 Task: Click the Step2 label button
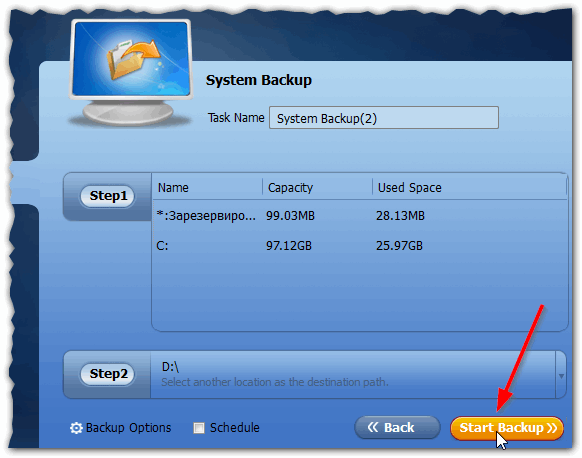[108, 374]
